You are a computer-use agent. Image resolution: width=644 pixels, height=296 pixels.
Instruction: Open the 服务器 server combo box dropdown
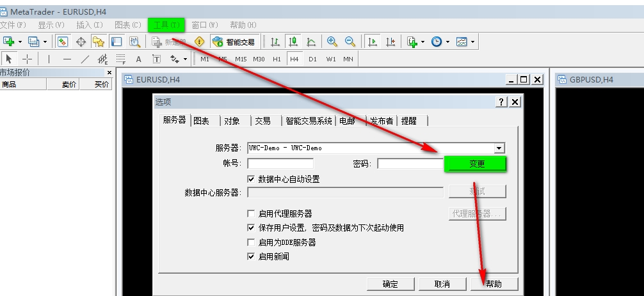tap(499, 148)
